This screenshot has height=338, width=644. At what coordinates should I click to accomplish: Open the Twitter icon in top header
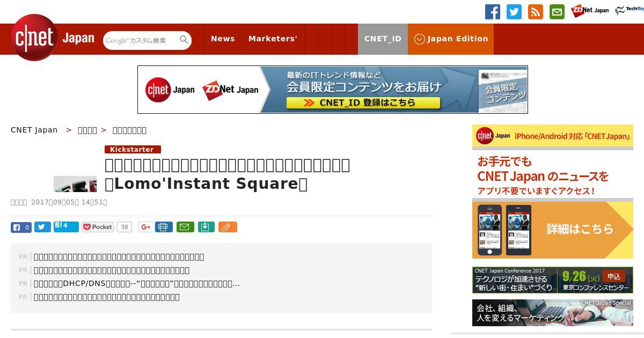click(514, 12)
